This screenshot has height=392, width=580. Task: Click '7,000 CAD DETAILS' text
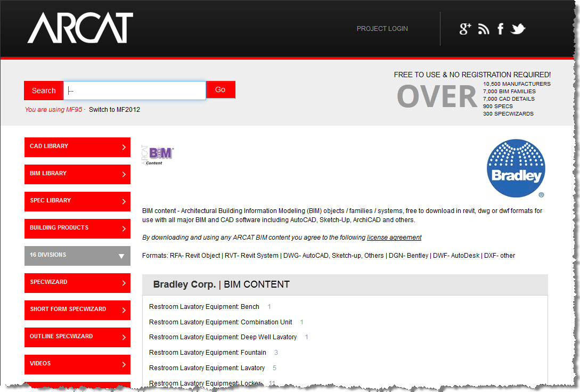pos(509,99)
